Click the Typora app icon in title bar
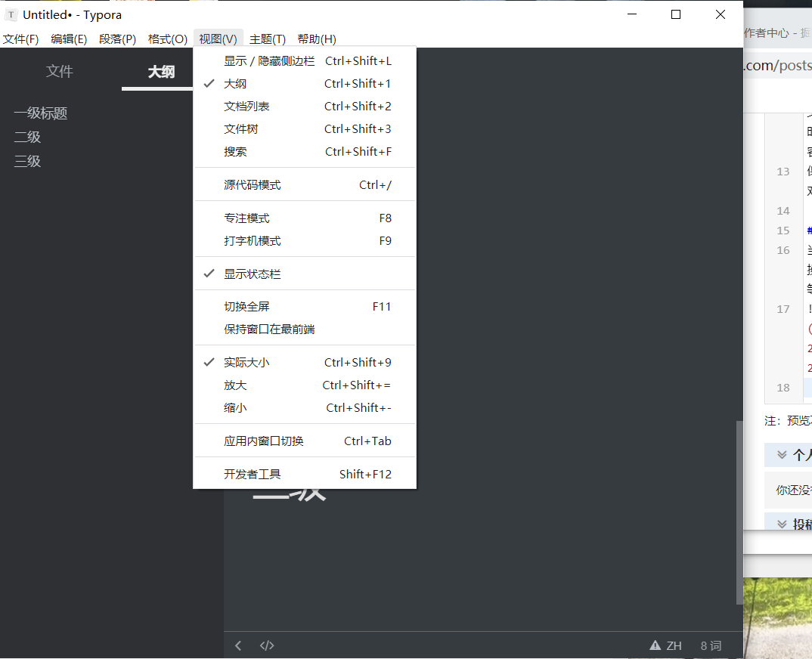This screenshot has width=812, height=659. point(11,14)
